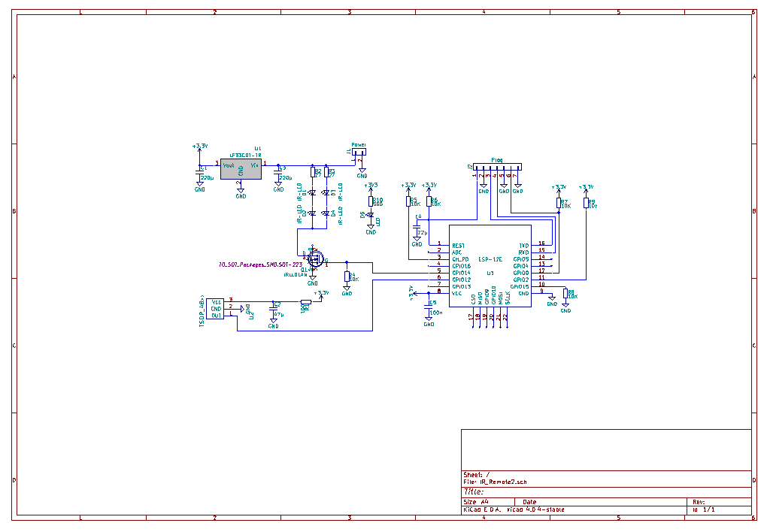Click the 'ADC' pin label
This screenshot has width=764, height=532.
pos(456,252)
